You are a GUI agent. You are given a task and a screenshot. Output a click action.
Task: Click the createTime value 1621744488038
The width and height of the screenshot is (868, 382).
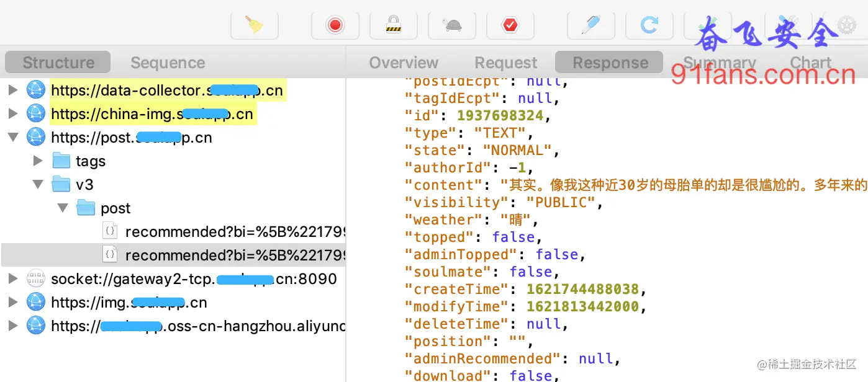582,289
